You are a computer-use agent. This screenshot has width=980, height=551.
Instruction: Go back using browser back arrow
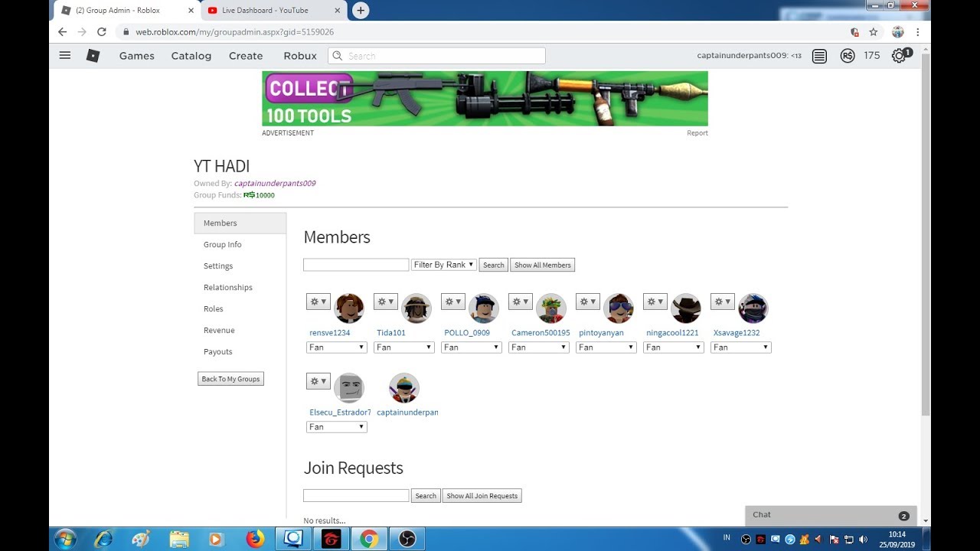coord(63,32)
